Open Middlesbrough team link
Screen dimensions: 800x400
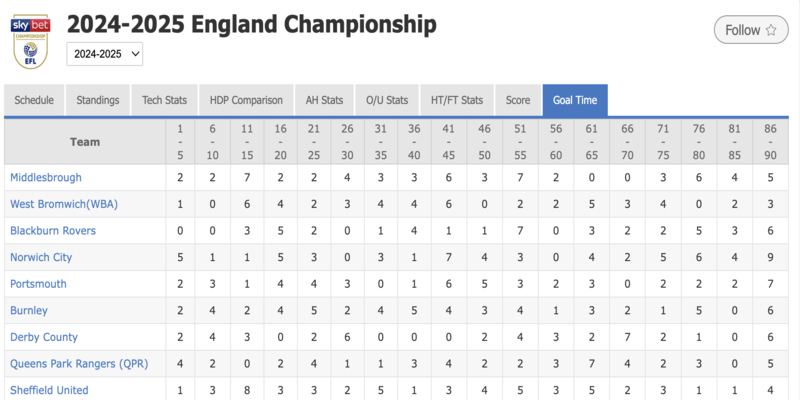[46, 178]
